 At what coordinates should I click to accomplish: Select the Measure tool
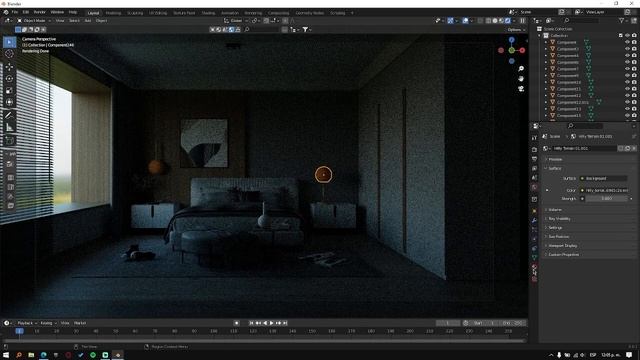tap(10, 127)
